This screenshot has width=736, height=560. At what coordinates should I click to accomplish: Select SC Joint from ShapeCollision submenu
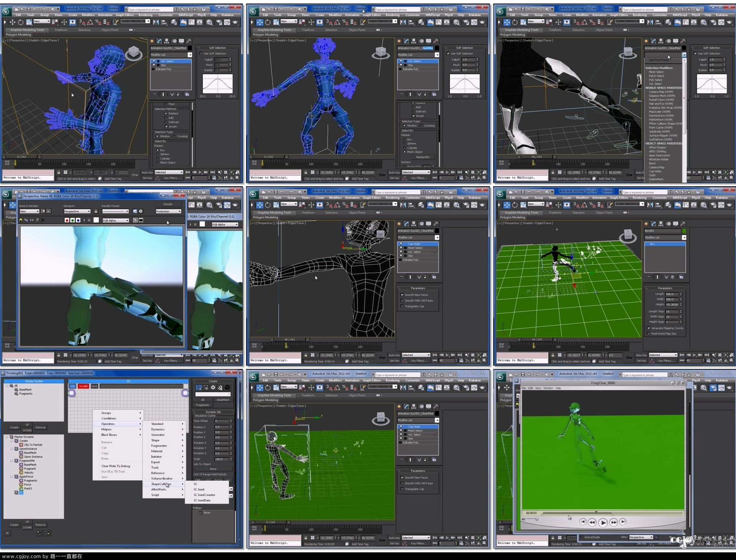pos(207,490)
